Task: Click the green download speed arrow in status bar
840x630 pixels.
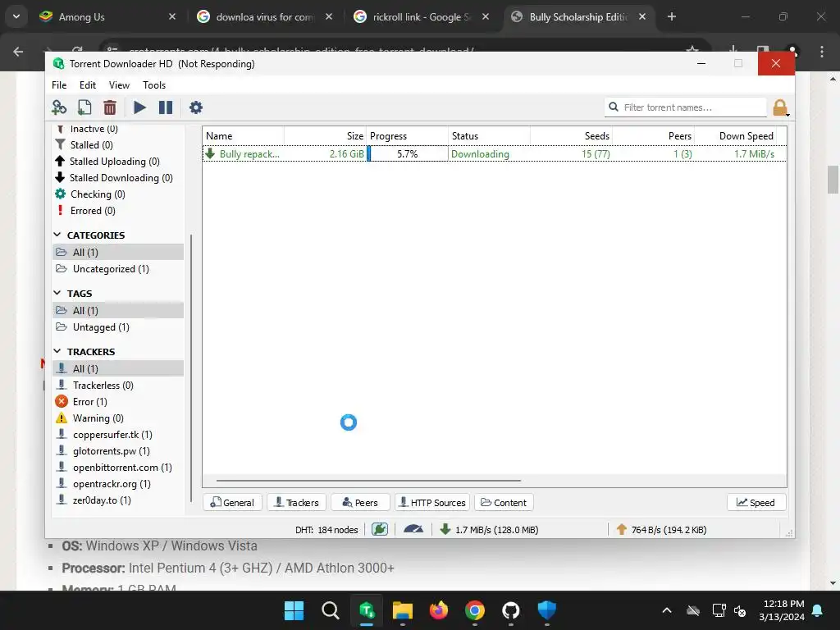Action: coord(445,530)
